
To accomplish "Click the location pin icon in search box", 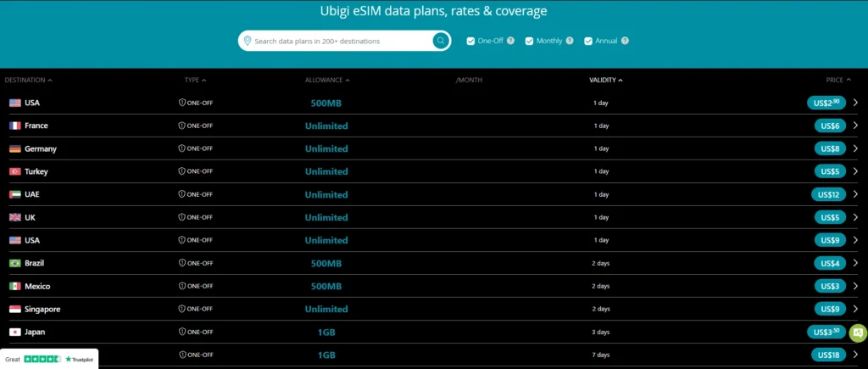I will click(248, 41).
